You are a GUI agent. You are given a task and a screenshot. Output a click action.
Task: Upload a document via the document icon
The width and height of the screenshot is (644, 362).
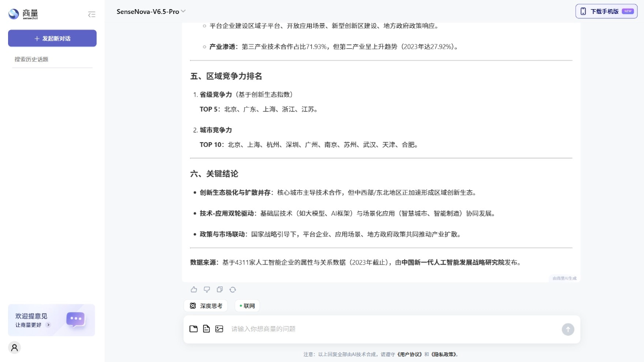(x=207, y=329)
